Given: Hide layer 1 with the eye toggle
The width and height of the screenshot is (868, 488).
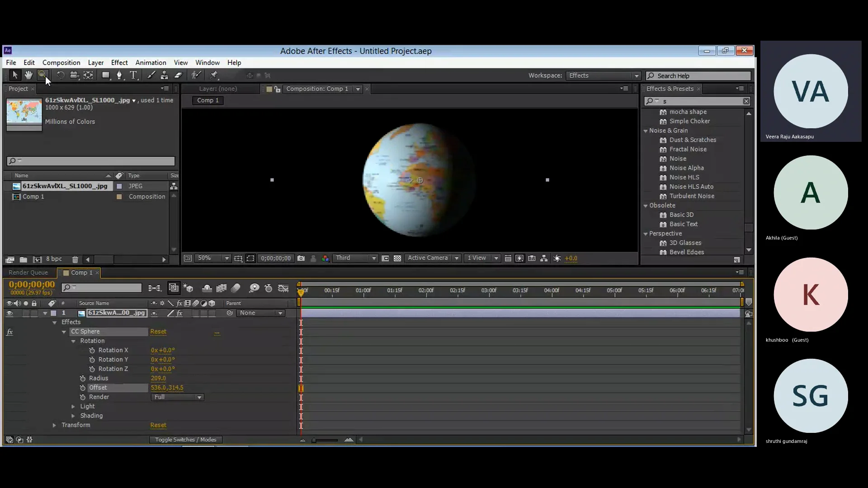Looking at the screenshot, I should pos(9,313).
